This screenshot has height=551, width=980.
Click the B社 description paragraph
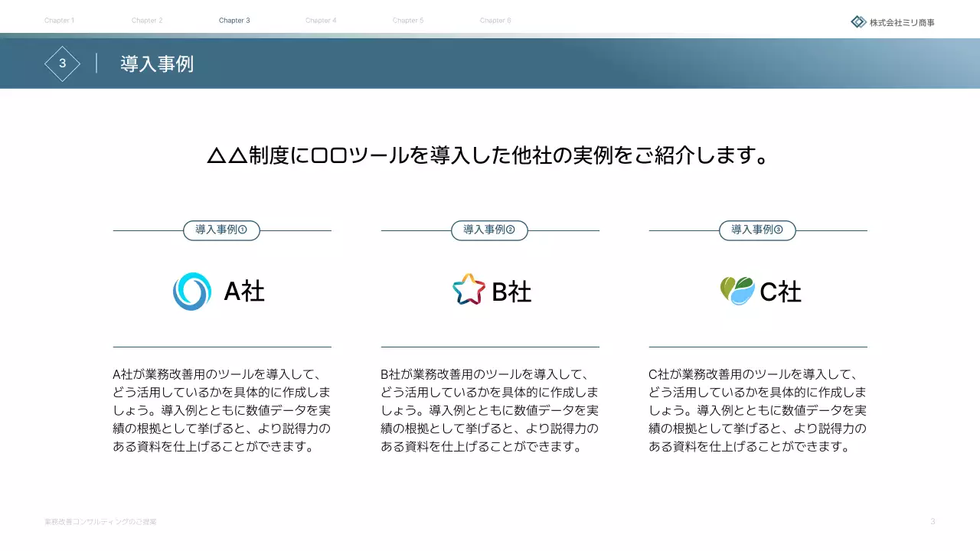tap(490, 410)
